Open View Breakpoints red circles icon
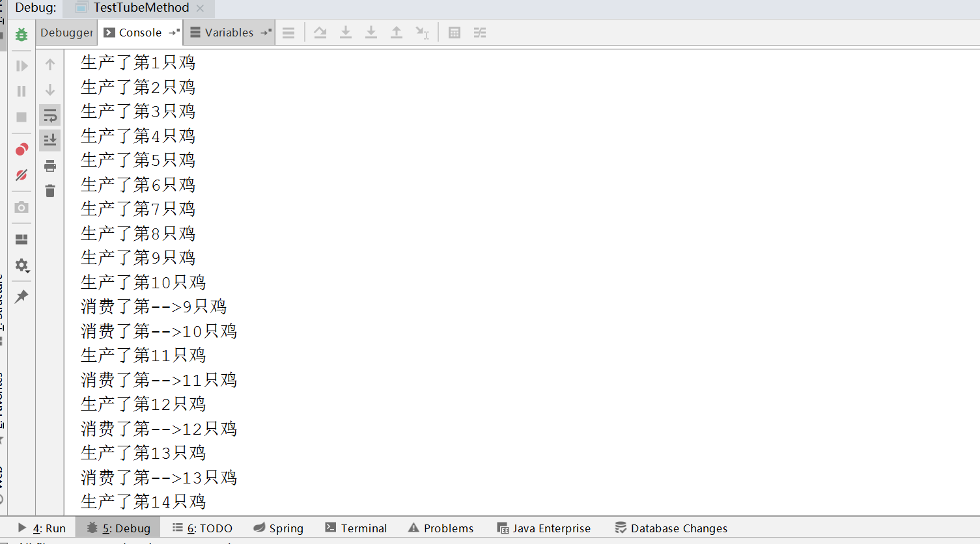This screenshot has width=980, height=544. (x=21, y=150)
